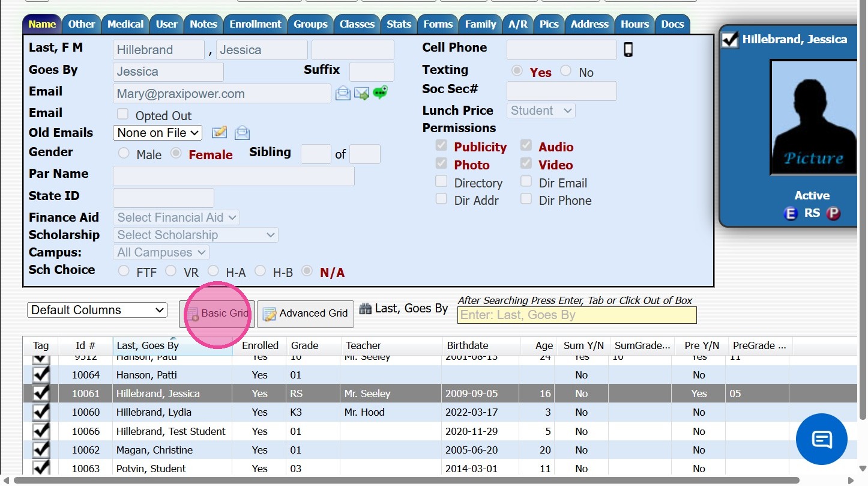
Task: Select the H-A school choice radio
Action: [x=213, y=271]
